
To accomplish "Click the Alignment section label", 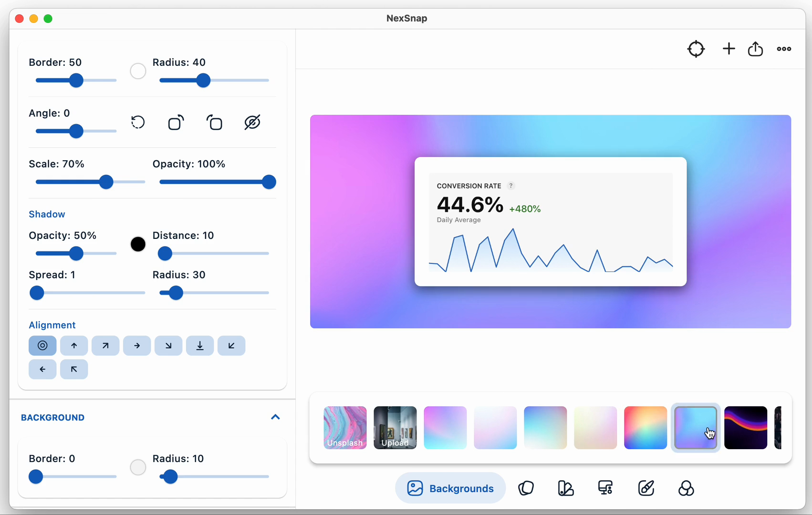I will coord(52,325).
